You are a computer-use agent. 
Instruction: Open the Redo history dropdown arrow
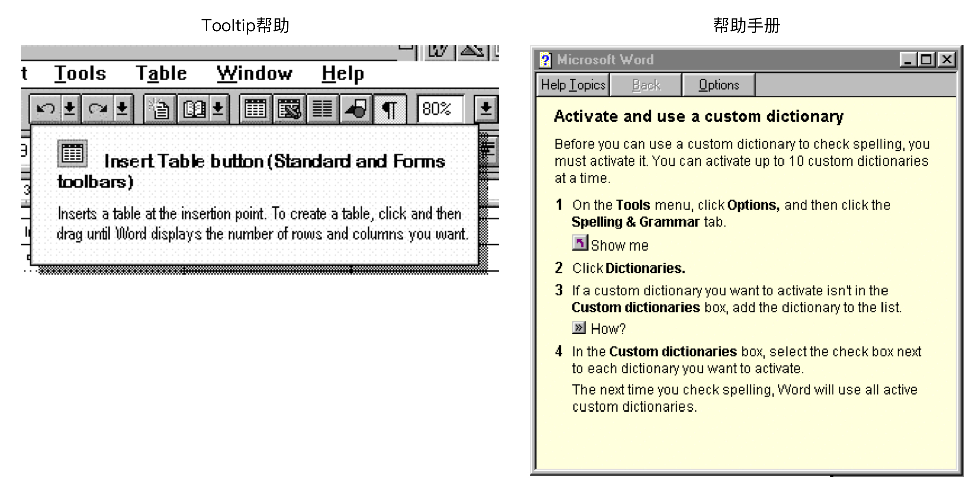click(x=122, y=109)
